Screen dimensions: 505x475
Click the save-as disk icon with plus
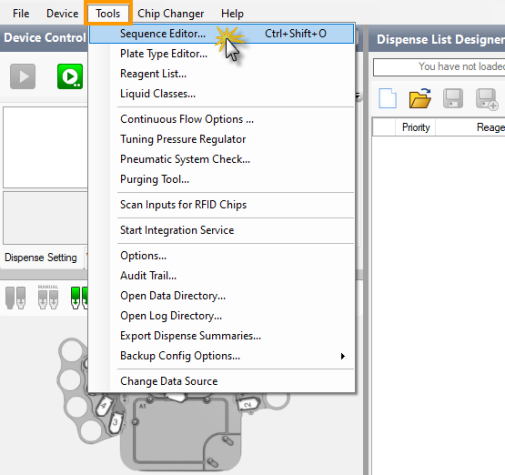point(487,99)
